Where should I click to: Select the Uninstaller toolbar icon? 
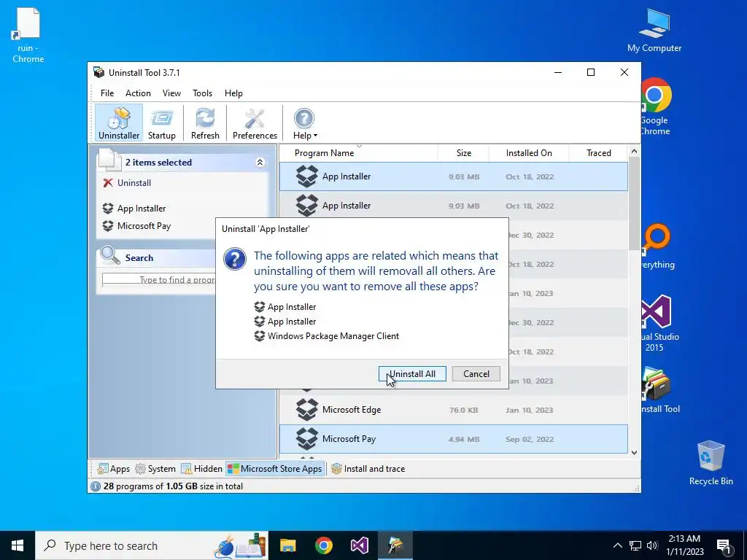119,123
